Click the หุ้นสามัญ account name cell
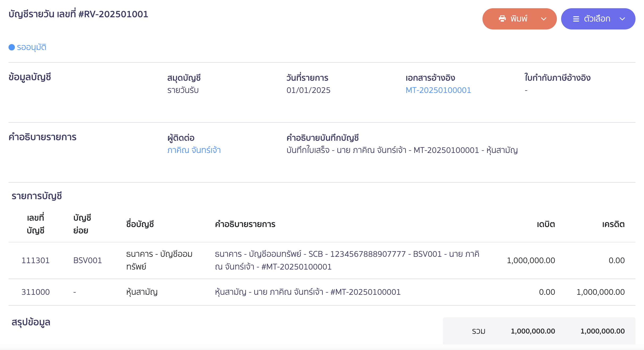Screen dimensions: 644x350 tap(142, 292)
